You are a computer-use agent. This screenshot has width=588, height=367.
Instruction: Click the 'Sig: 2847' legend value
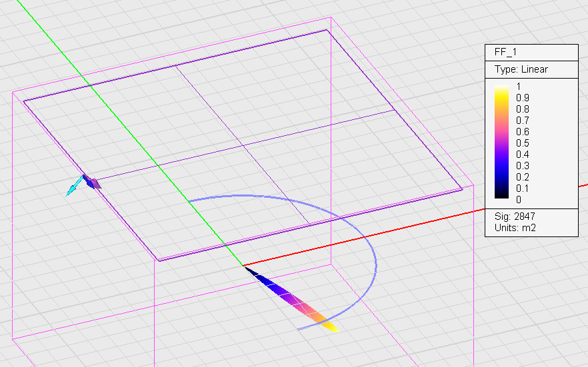pyautogui.click(x=515, y=216)
